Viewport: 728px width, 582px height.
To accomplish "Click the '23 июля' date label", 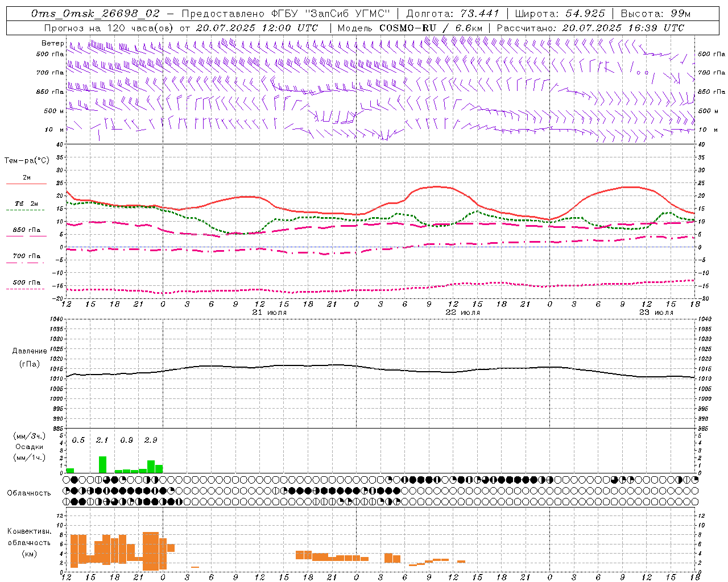I will point(656,313).
